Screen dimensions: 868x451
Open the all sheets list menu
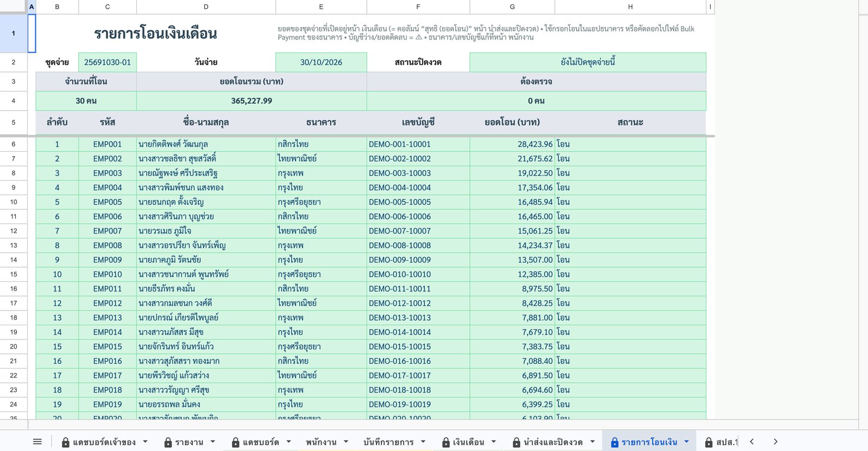[x=37, y=442]
